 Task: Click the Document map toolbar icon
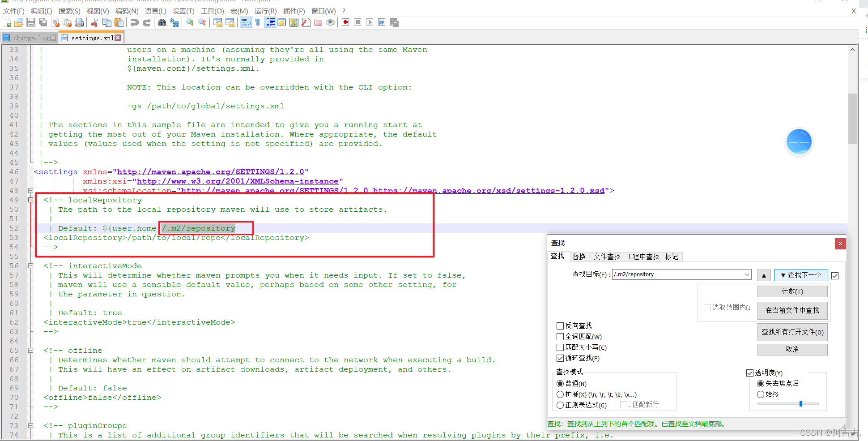click(x=294, y=22)
